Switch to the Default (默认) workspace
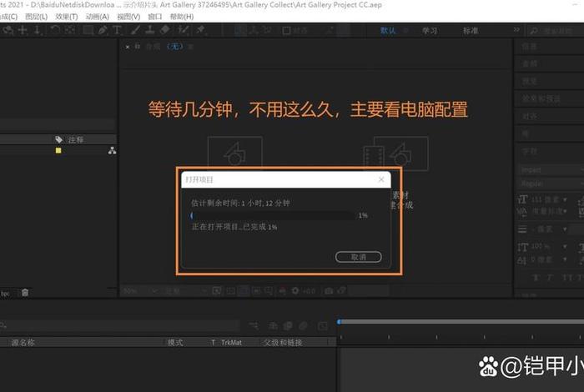 click(x=388, y=31)
